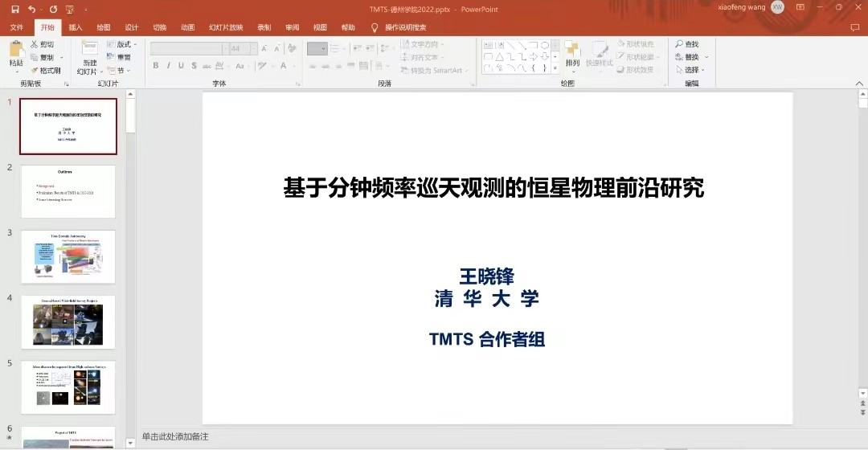
Task: Click the comments speech bubble icon
Action: [x=855, y=27]
